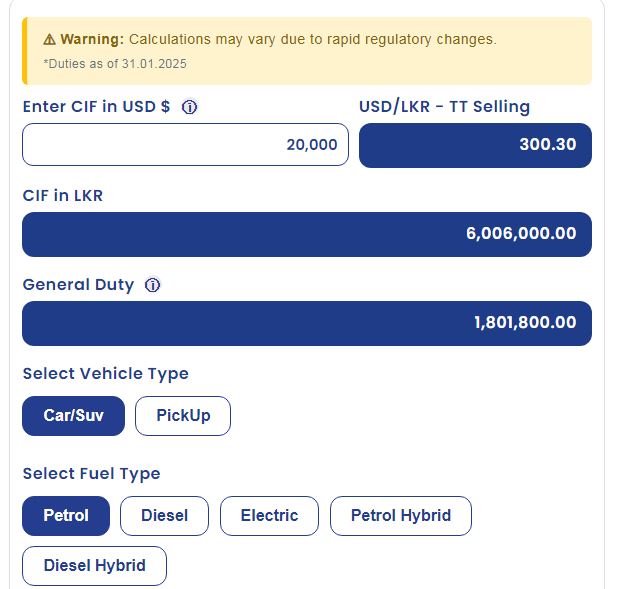Click the info icon next to General Duty

pos(152,285)
